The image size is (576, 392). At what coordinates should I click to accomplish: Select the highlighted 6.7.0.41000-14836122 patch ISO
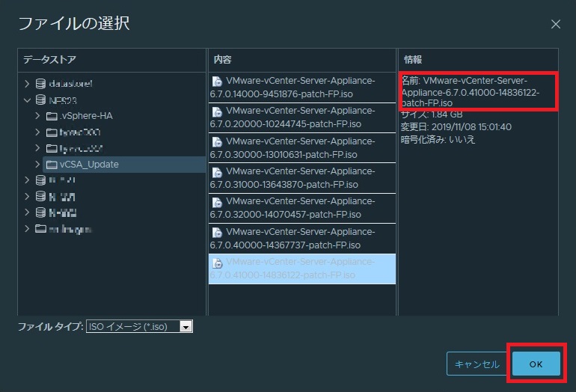[302, 269]
